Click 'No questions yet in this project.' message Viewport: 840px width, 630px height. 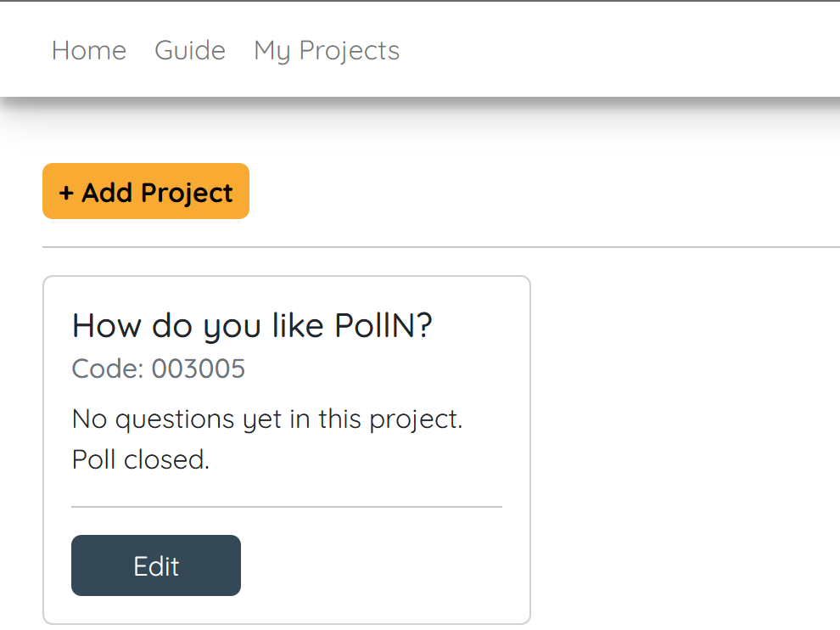point(266,419)
